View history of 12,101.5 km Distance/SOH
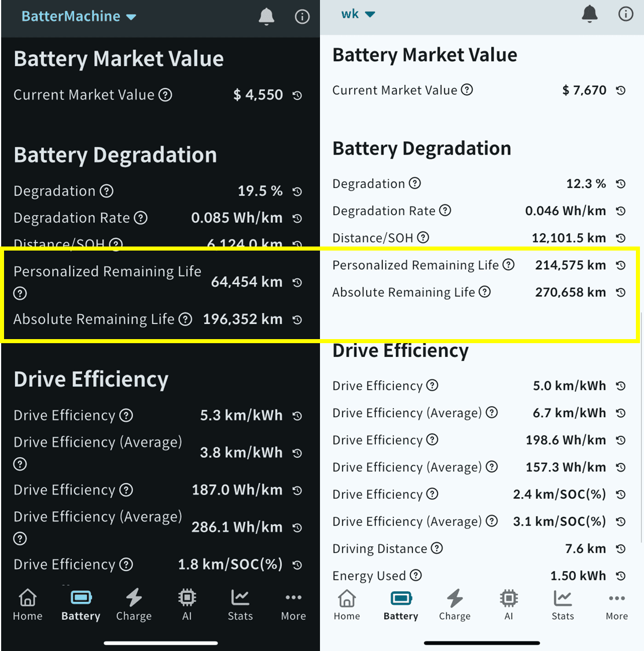Screen dimensions: 644x651 [x=620, y=238]
